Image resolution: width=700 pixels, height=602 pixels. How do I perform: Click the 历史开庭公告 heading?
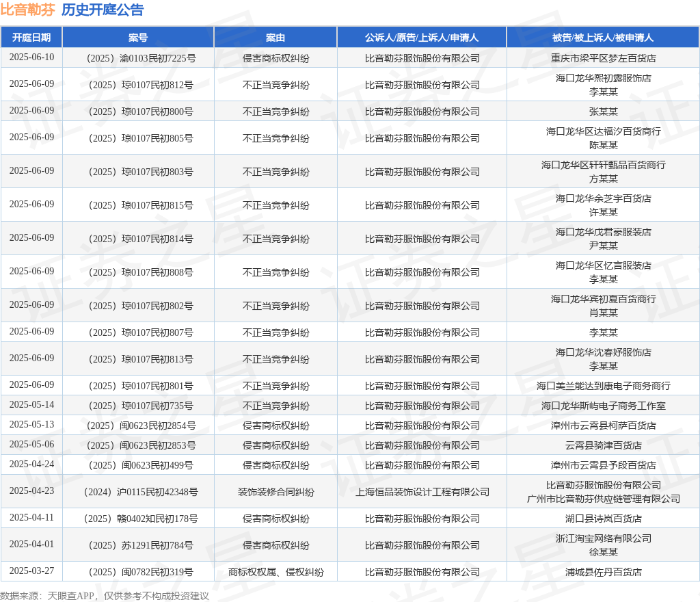click(x=103, y=10)
